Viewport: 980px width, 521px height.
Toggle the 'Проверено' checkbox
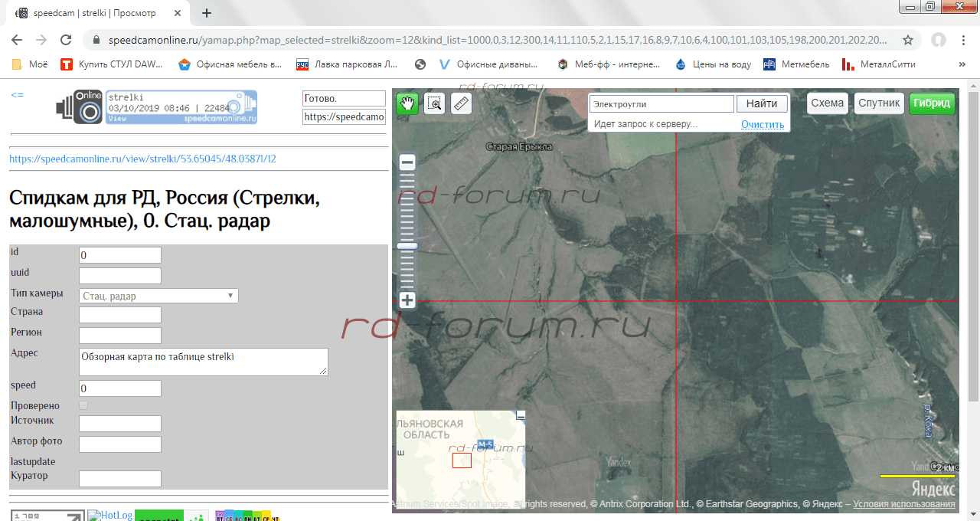click(83, 405)
